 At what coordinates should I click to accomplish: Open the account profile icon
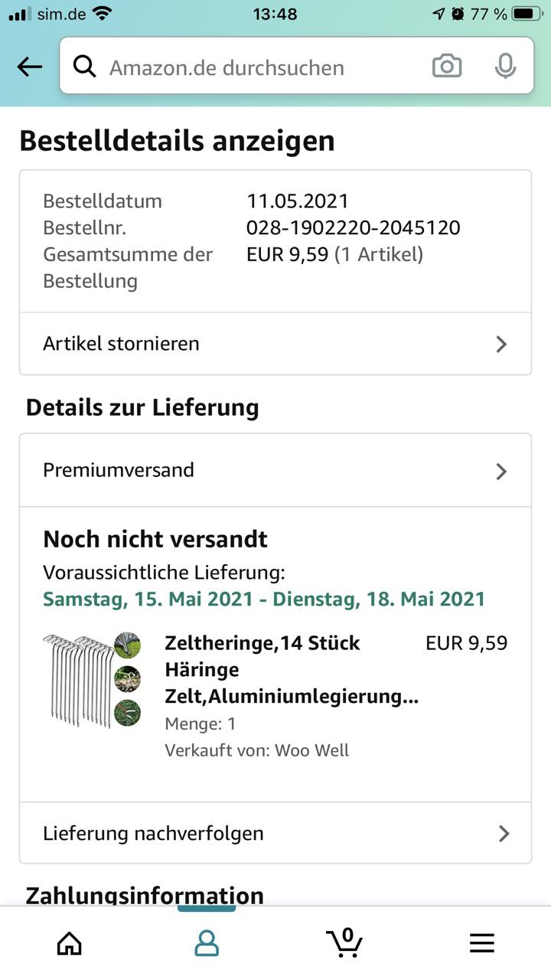coord(207,943)
